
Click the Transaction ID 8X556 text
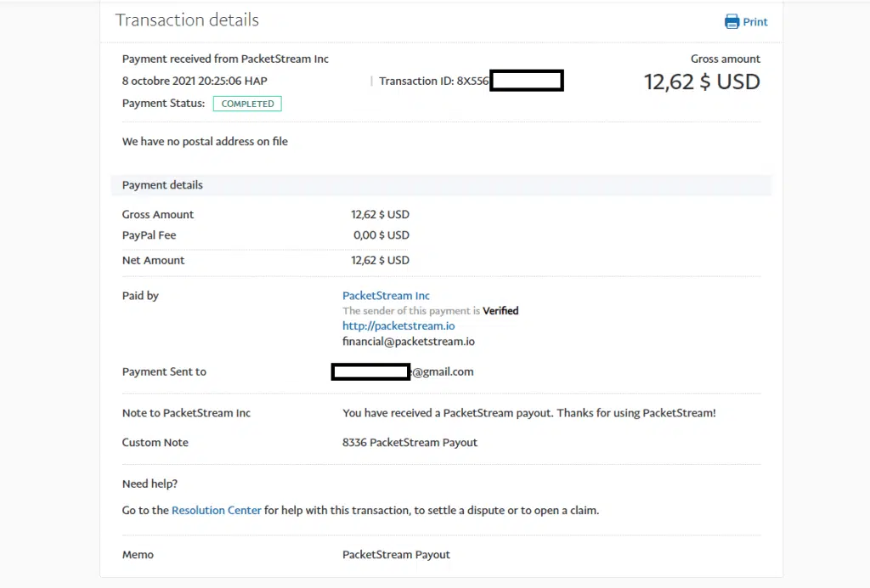(x=434, y=81)
